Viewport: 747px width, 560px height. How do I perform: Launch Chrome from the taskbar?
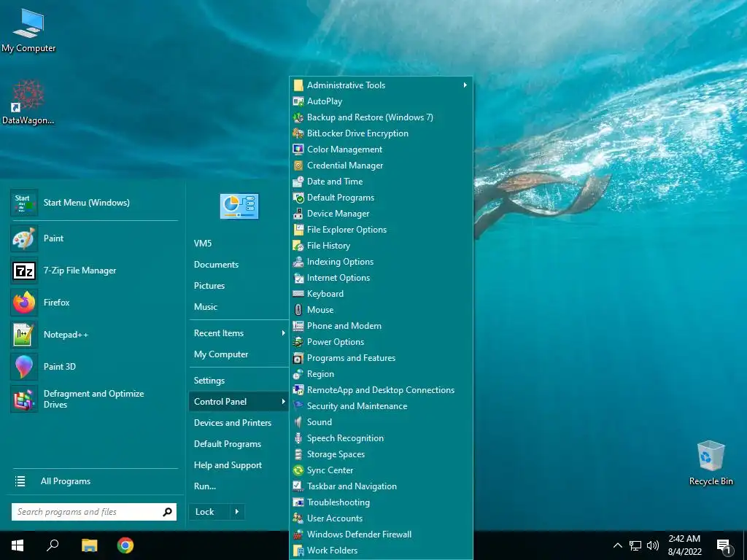(125, 545)
